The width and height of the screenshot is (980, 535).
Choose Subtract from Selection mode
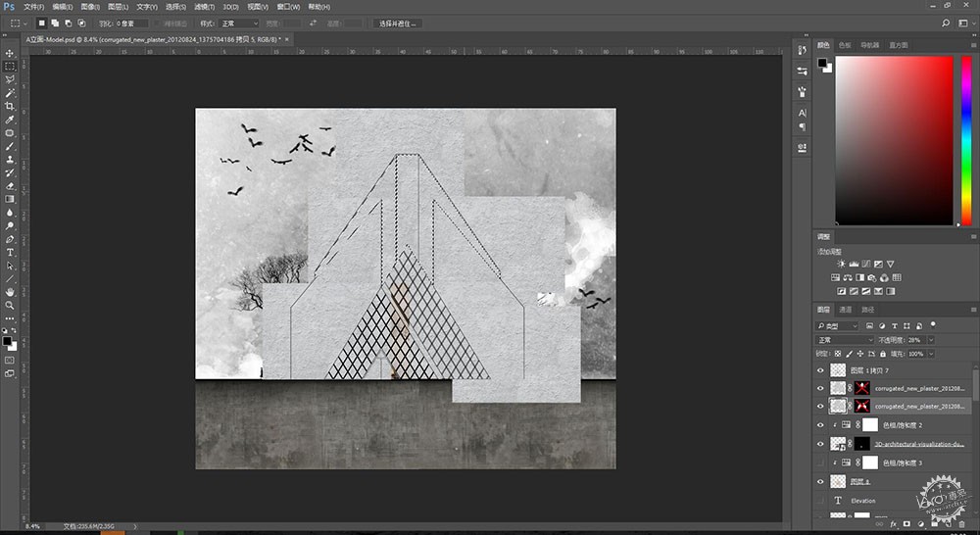tap(69, 24)
